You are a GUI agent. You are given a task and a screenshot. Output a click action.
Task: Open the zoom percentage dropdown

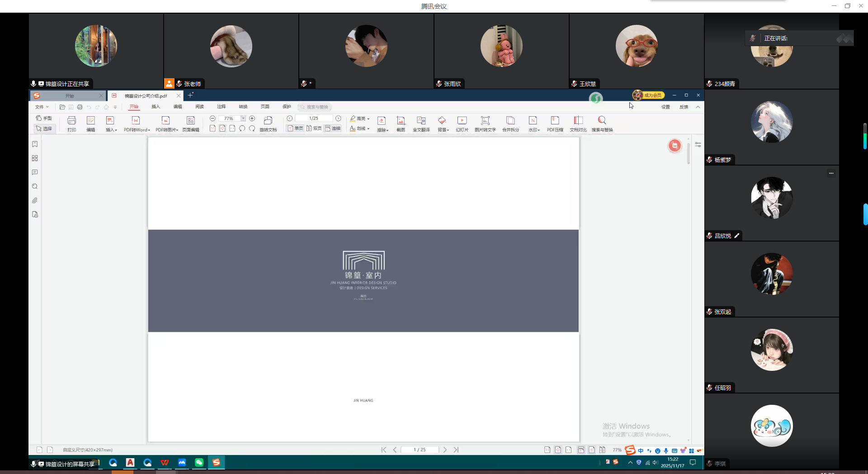point(243,118)
